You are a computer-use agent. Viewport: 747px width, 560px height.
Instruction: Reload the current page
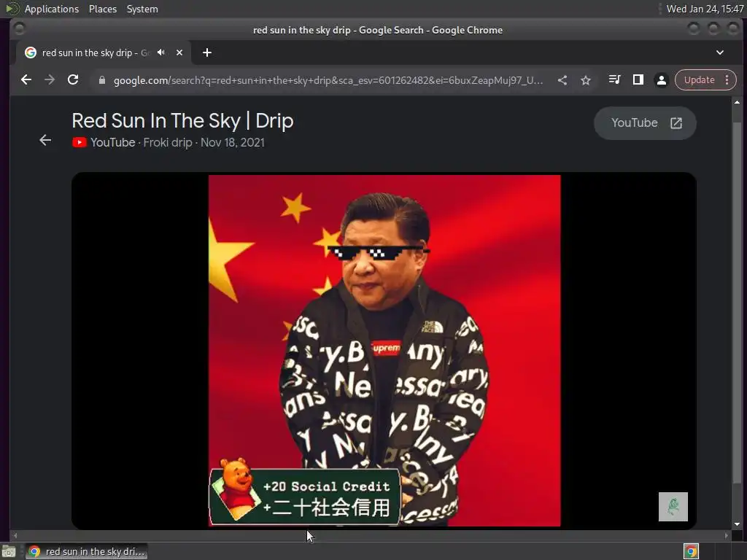click(x=73, y=79)
